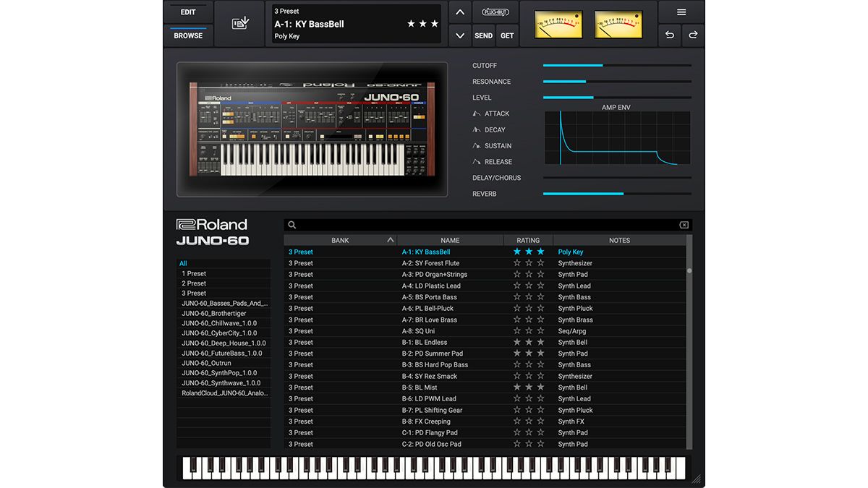Click the BANK column sort chevron
Screen dimensions: 868x488
390,239
